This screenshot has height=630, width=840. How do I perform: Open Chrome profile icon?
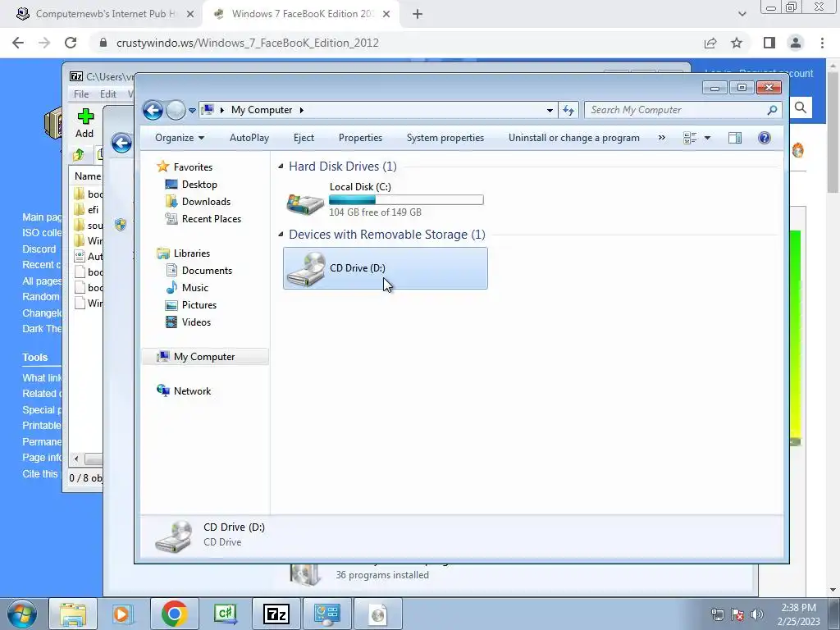click(796, 43)
